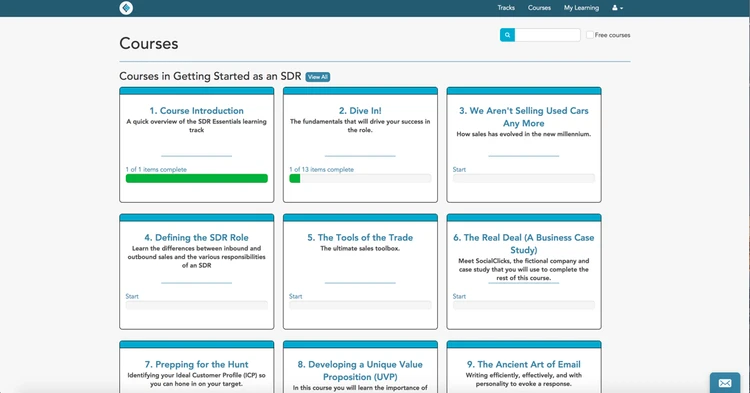Click Start under The Tools of the Trade
Screen dimensions: 750x393
coord(296,296)
